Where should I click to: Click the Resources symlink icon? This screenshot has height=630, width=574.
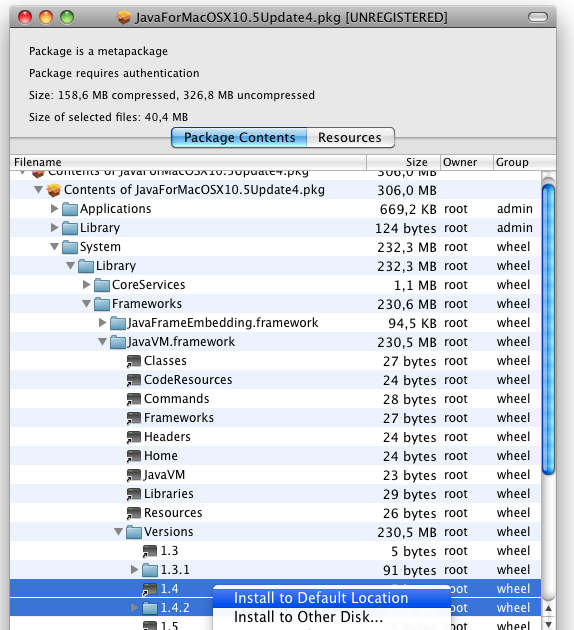[134, 513]
